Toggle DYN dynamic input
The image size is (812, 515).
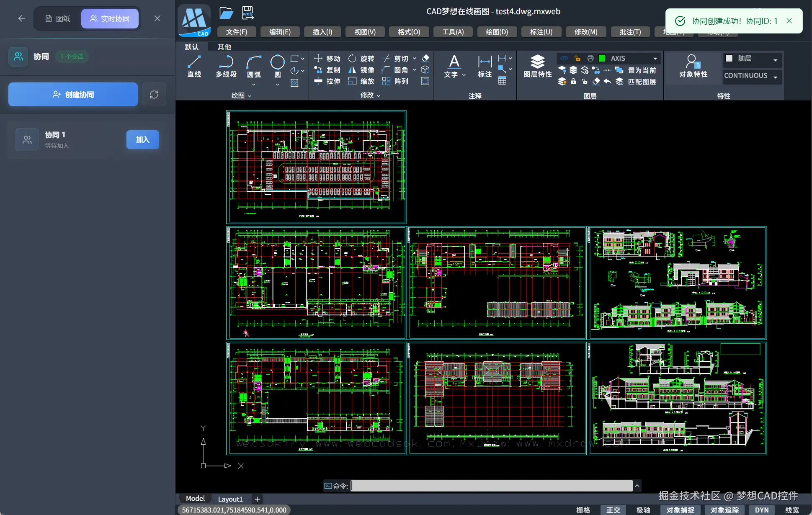761,510
